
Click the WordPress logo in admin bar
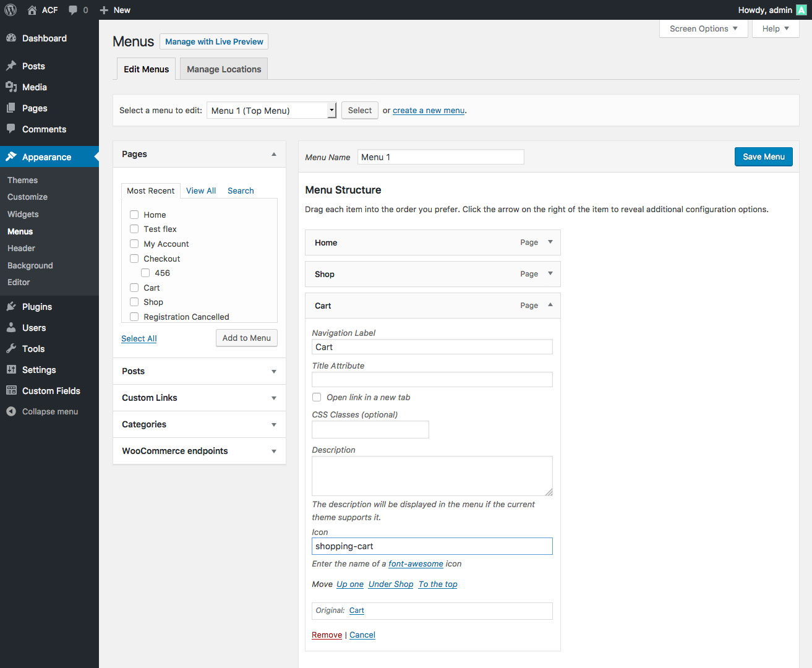click(x=10, y=9)
